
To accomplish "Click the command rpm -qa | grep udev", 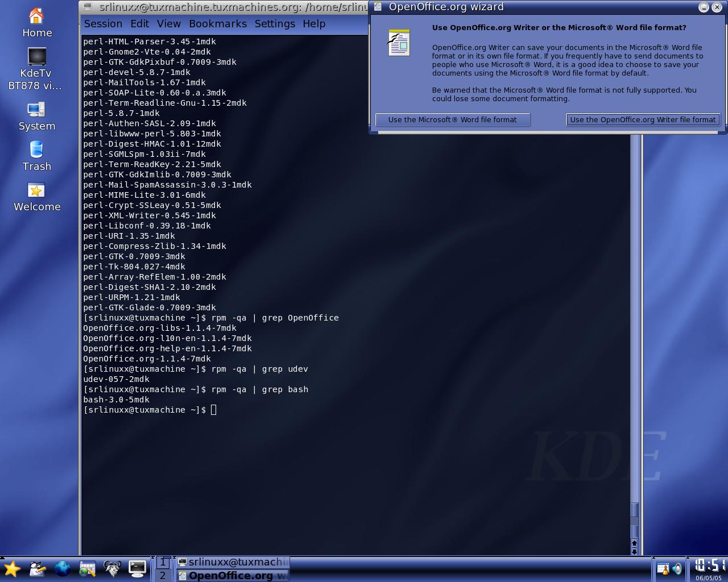I will [x=259, y=369].
